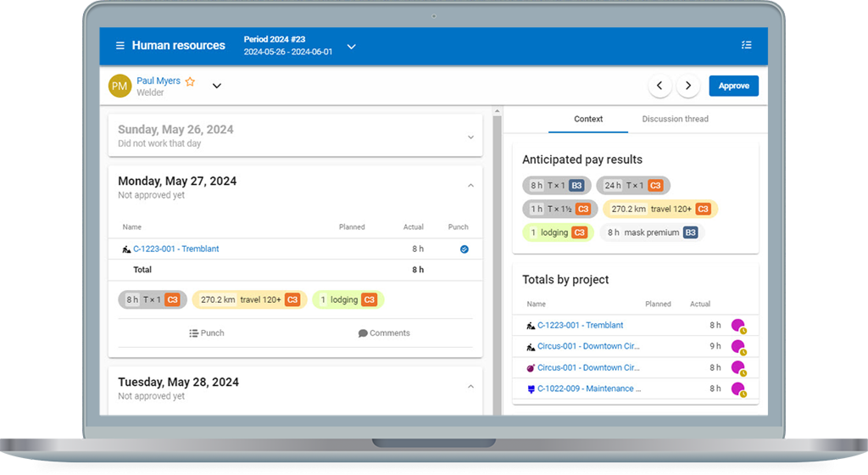Click 'Sunday, May 26, 2024' heading
Screen dimensions: 868x475
pyautogui.click(x=175, y=129)
